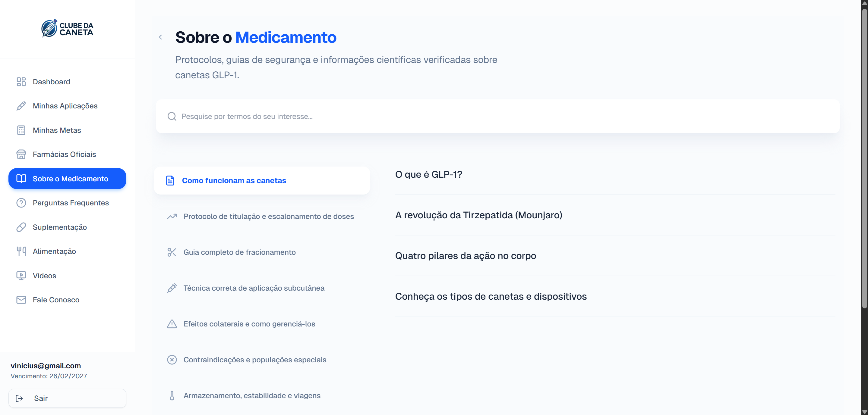Click the logout icon next to Sair
This screenshot has height=415, width=868.
pyautogui.click(x=19, y=398)
